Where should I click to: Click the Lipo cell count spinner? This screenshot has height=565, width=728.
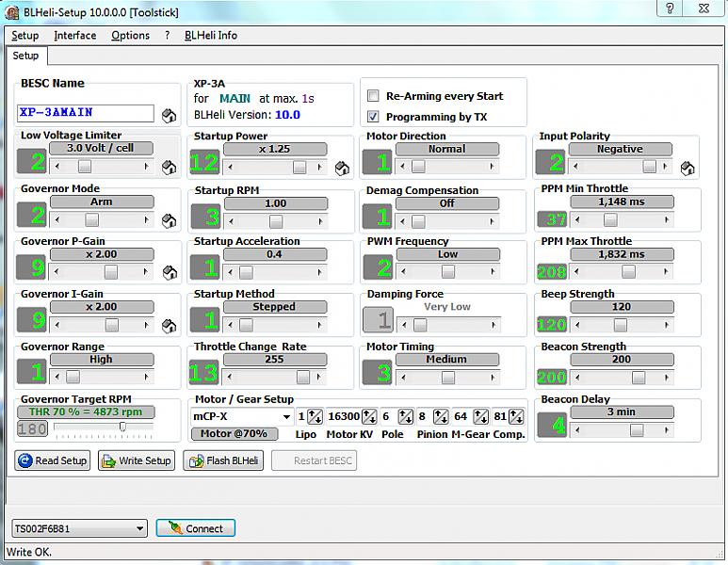[x=315, y=416]
